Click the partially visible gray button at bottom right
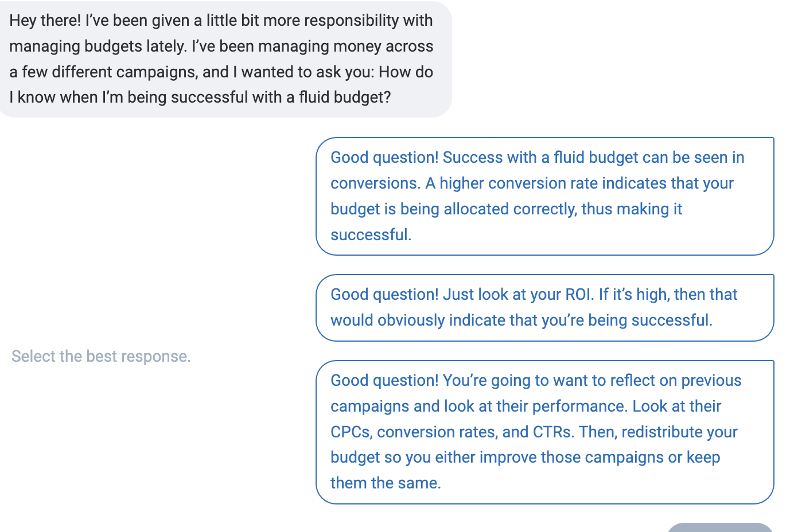Image resolution: width=794 pixels, height=532 pixels. (720, 527)
